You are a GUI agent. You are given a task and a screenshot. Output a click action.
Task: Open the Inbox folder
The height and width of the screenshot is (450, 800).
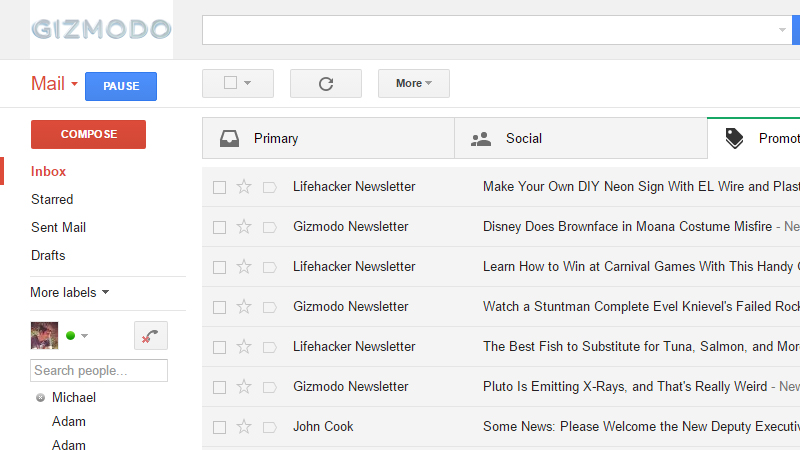48,171
